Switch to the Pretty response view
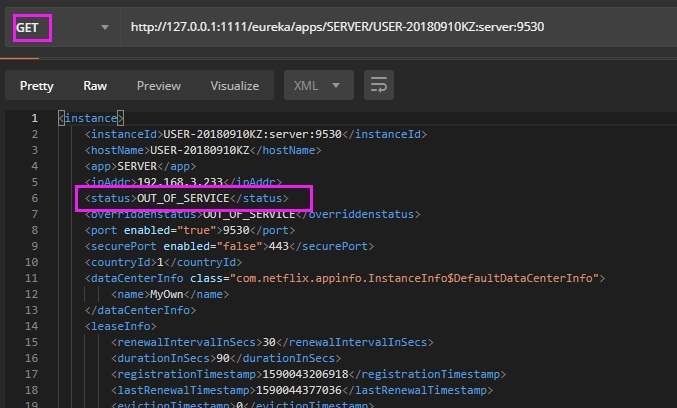677x408 pixels. click(37, 85)
